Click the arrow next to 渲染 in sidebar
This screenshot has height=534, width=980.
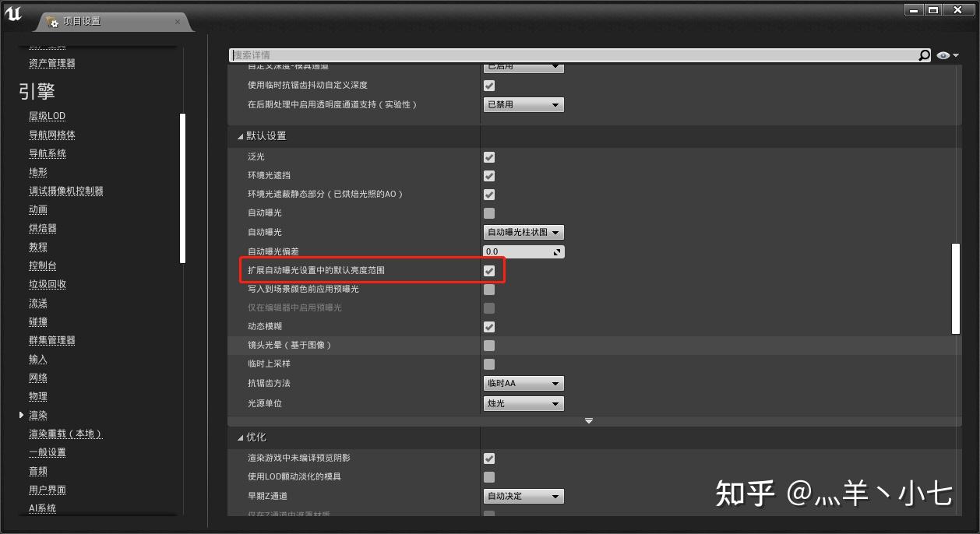click(x=22, y=415)
